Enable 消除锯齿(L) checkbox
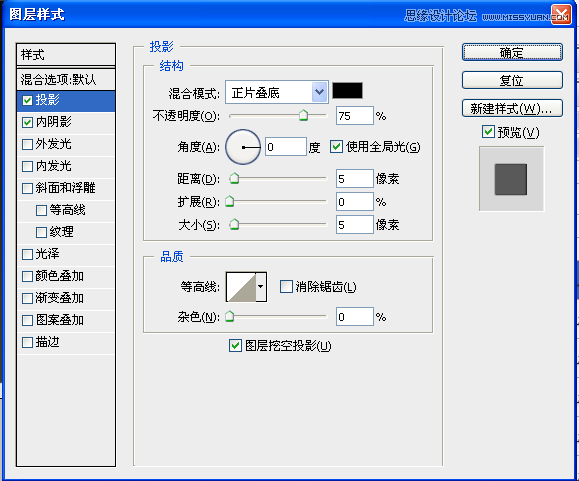The image size is (579, 481). pos(286,286)
